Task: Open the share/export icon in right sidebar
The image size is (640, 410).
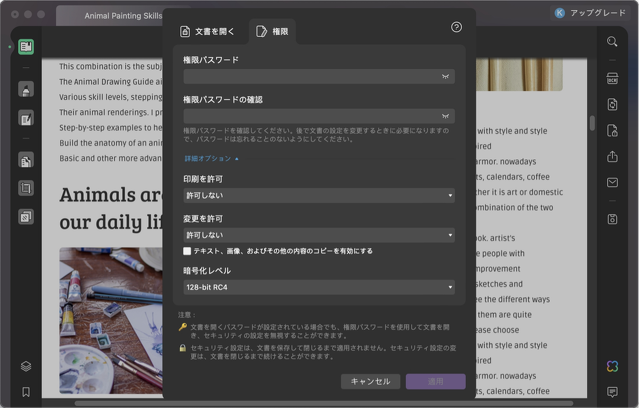Action: point(612,156)
